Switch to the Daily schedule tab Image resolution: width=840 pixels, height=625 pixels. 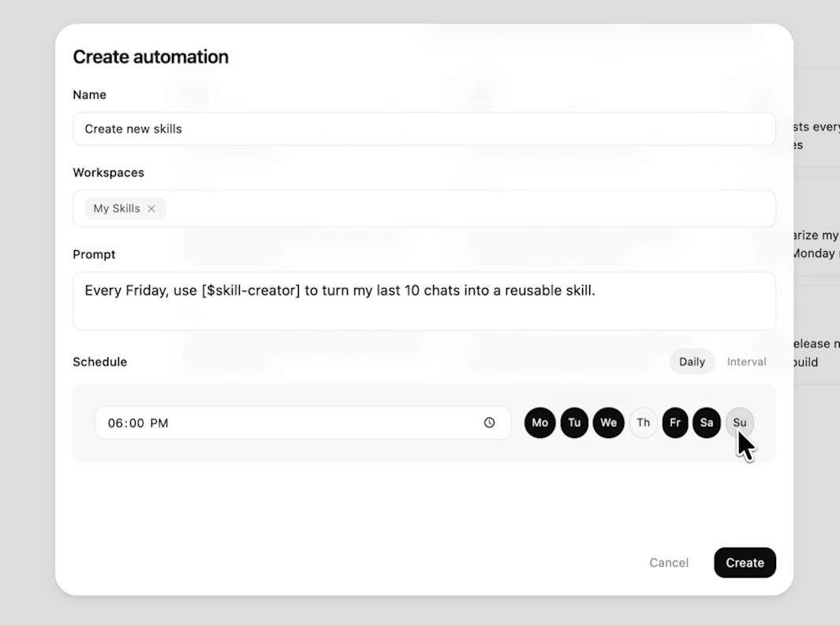(x=692, y=362)
